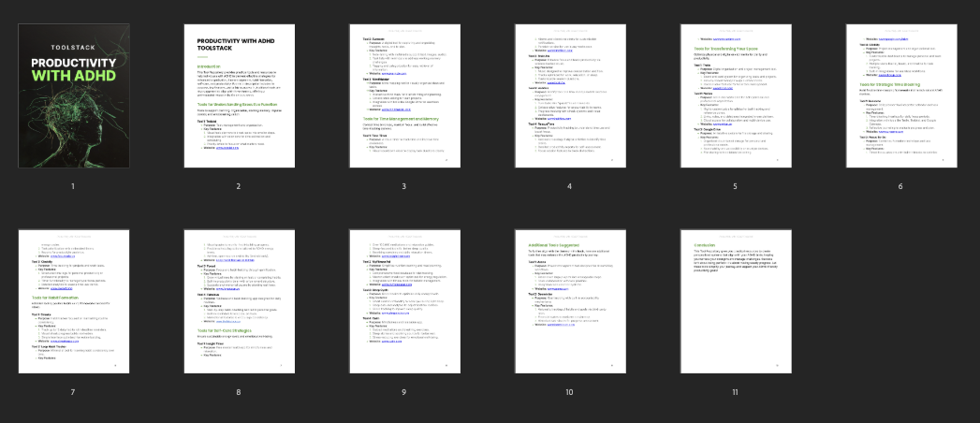This screenshot has height=423, width=980.
Task: Select the page 4 thumbnail
Action: click(x=569, y=96)
